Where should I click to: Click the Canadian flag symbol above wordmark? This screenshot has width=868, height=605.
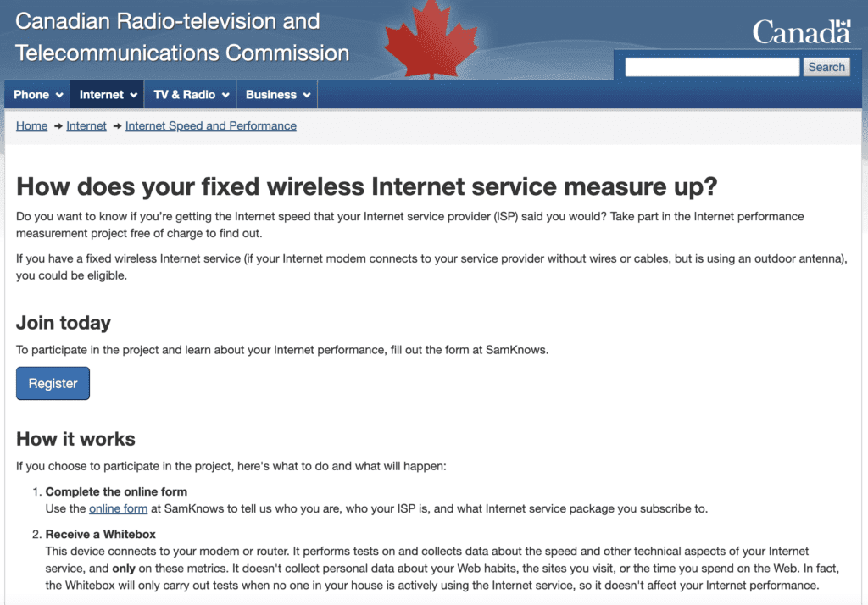point(843,24)
